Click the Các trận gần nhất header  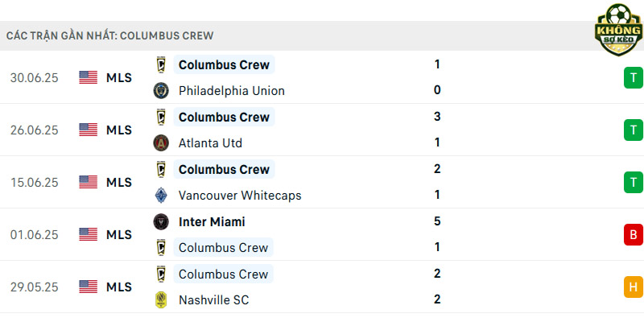pyautogui.click(x=110, y=35)
